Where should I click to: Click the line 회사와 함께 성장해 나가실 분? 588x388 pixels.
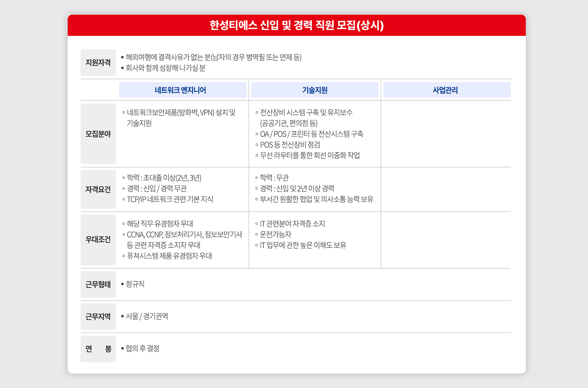[x=166, y=68]
